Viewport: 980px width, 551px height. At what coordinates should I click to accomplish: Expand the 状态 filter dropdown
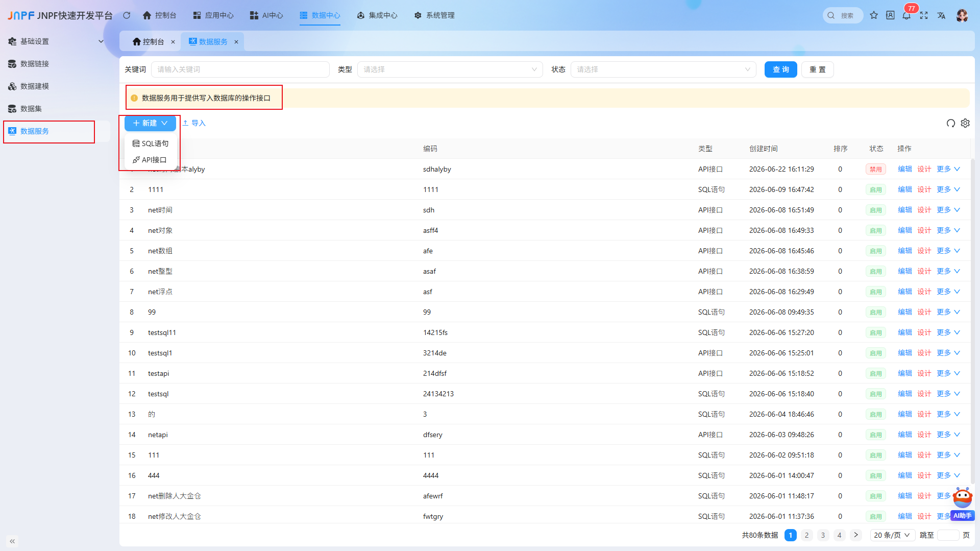664,69
